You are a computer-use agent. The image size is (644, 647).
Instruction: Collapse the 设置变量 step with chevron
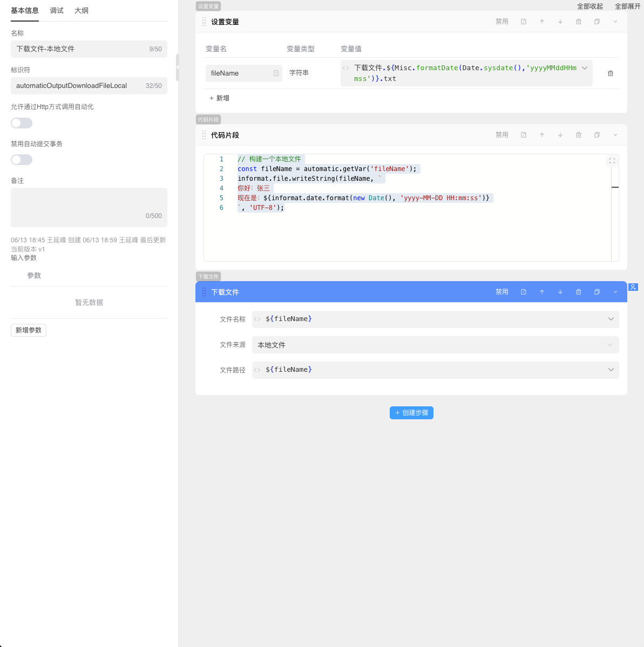(615, 22)
